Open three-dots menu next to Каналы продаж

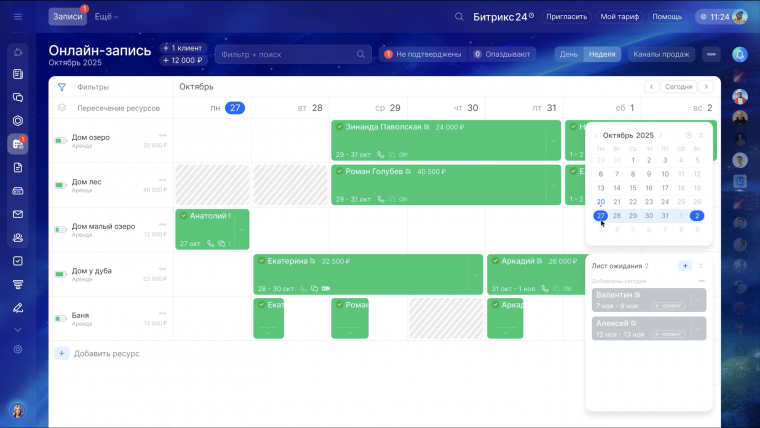(711, 54)
